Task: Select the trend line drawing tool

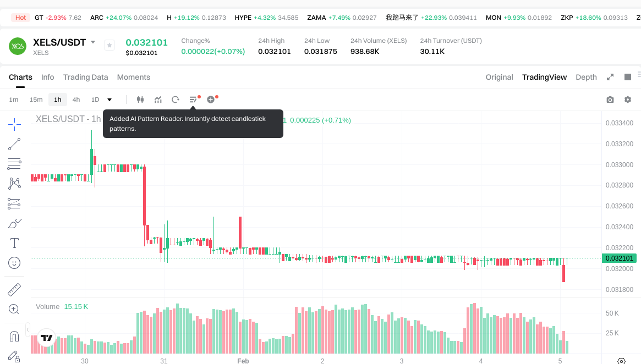Action: (x=14, y=144)
